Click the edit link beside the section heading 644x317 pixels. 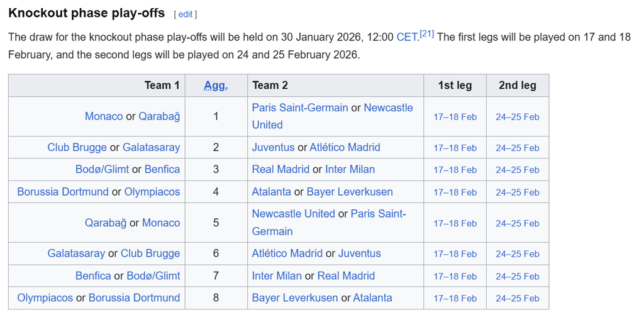point(186,14)
